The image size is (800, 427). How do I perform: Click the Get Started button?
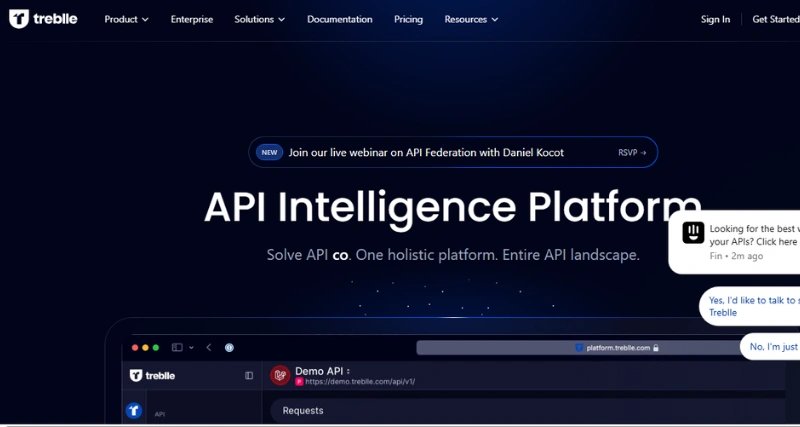coord(776,19)
